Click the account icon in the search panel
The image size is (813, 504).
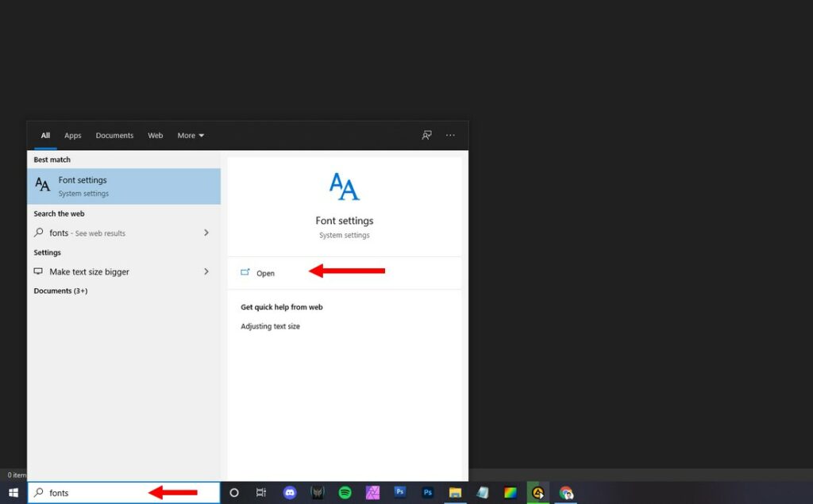coord(426,135)
